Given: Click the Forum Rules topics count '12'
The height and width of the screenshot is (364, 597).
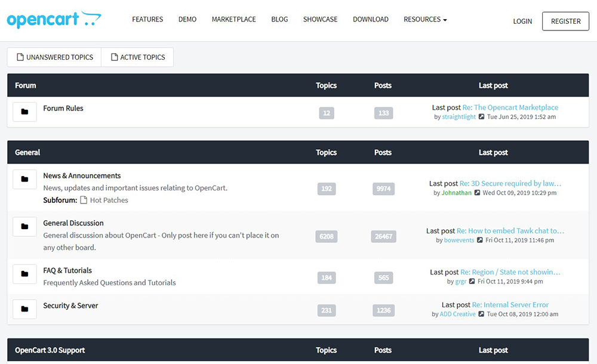Looking at the screenshot, I should click(x=327, y=113).
